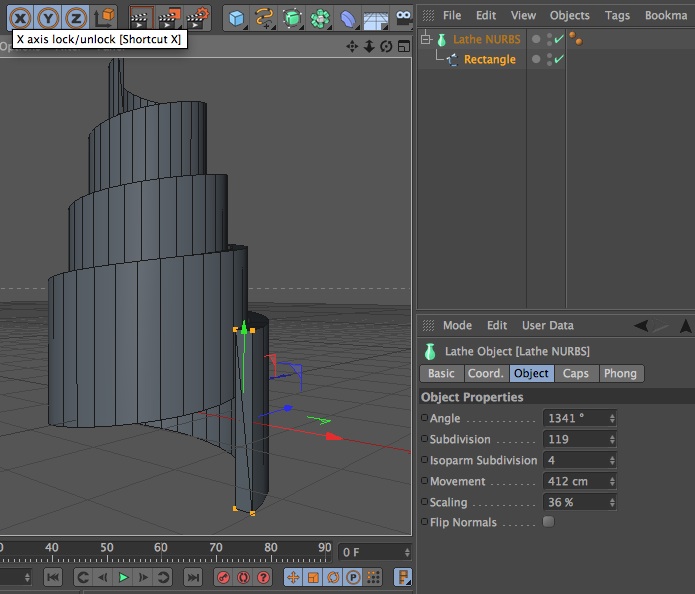Collapse the Lathe NURBS tree item
Screen dimensions: 695x594
coord(426,39)
